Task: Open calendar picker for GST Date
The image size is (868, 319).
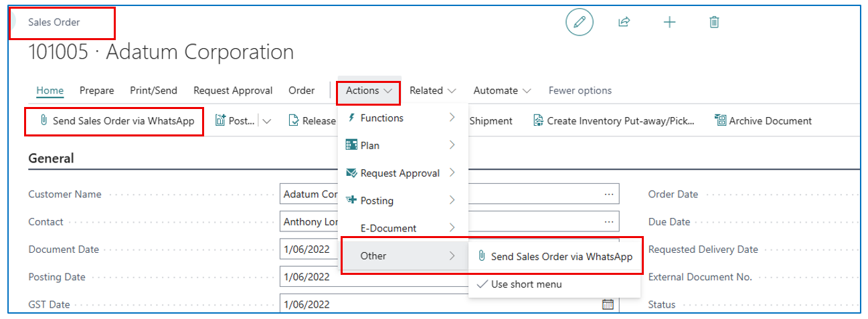Action: 608,304
